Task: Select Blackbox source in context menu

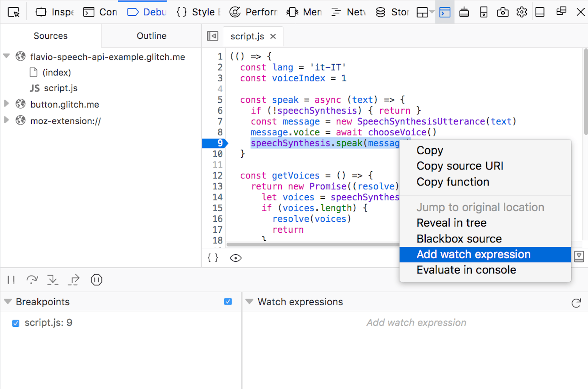Action: coord(459,238)
